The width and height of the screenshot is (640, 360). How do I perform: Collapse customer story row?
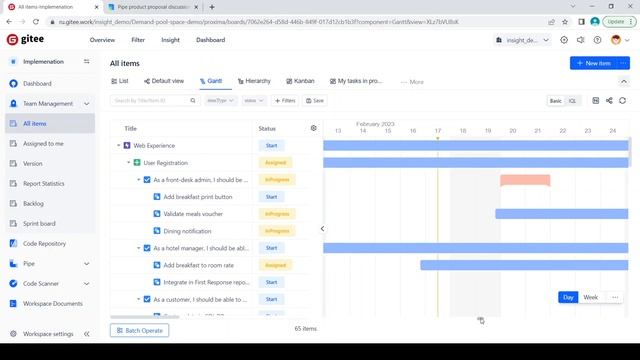pyautogui.click(x=138, y=299)
